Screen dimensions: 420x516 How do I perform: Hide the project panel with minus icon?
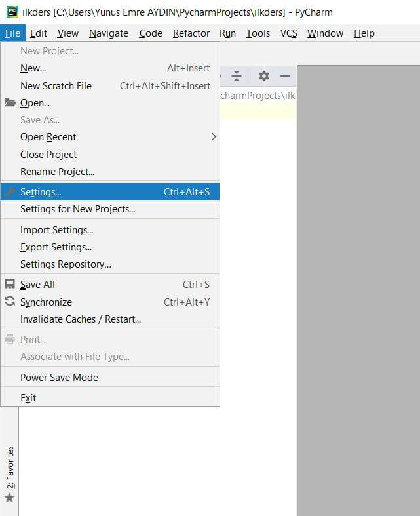[x=285, y=76]
